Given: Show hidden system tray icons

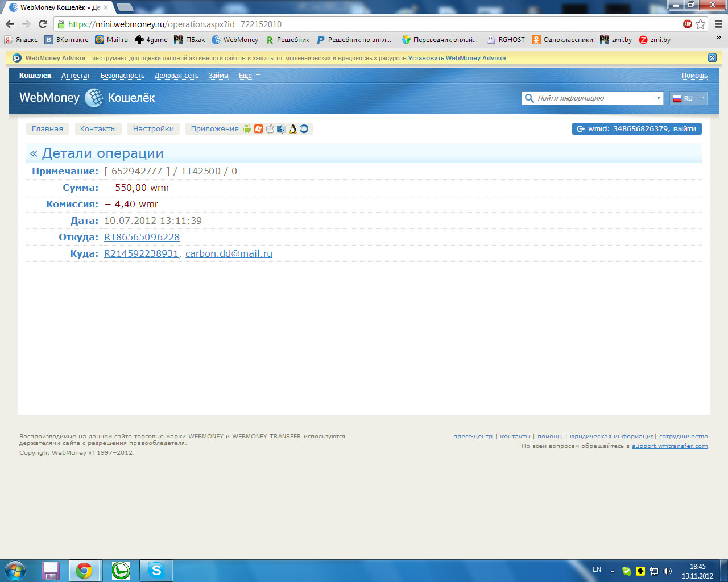Looking at the screenshot, I should (x=613, y=571).
